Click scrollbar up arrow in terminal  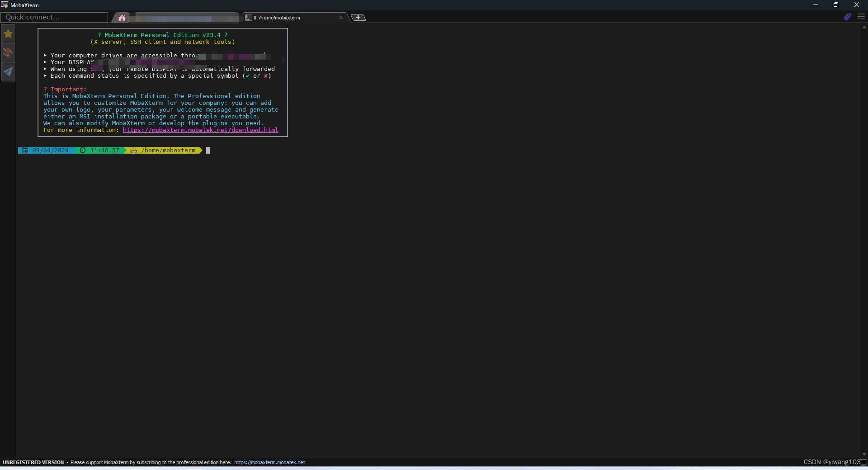coord(864,27)
